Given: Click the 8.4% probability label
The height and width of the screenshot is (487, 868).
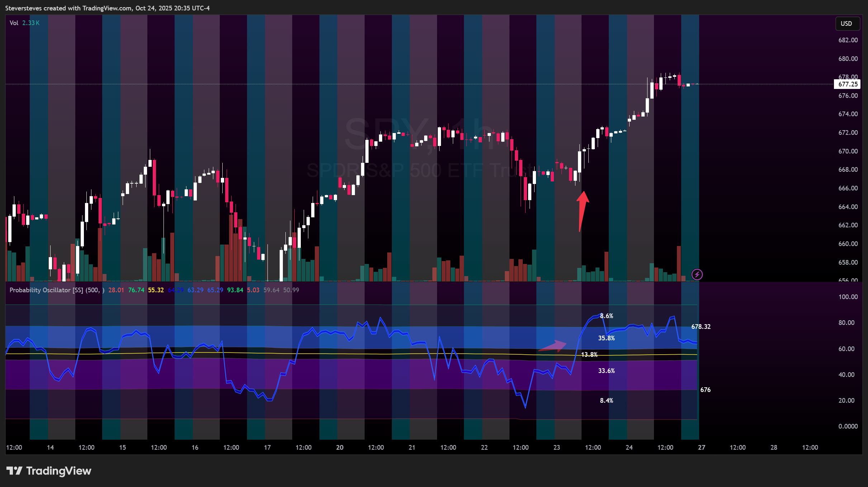Looking at the screenshot, I should coord(607,401).
